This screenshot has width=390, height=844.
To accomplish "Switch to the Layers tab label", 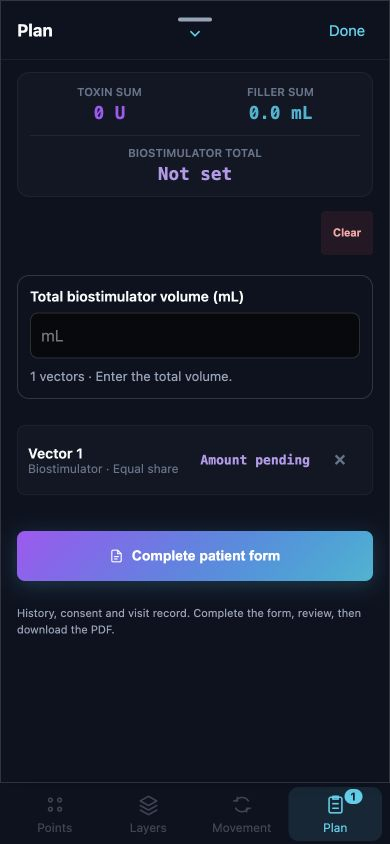I will coord(148,827).
